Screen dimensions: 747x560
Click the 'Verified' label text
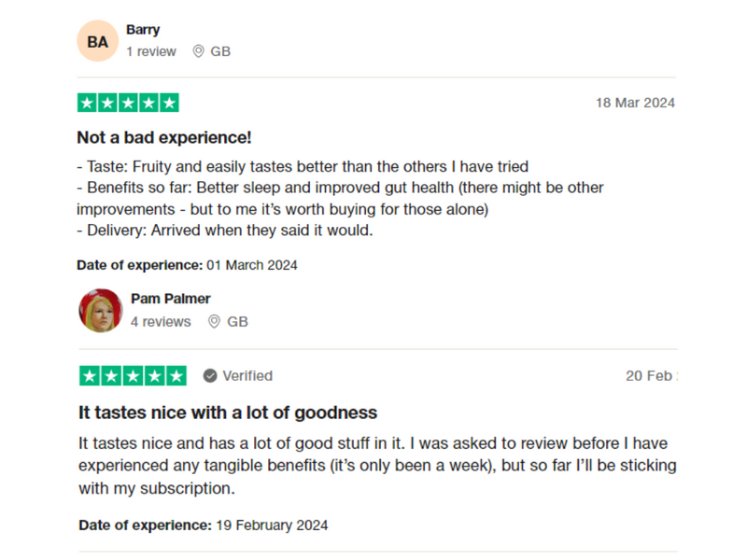click(247, 375)
